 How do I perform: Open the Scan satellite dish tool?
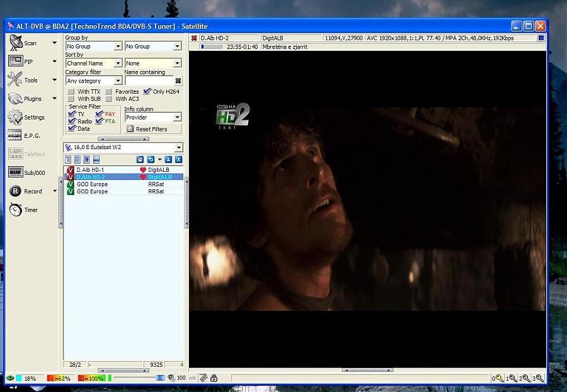coord(16,43)
